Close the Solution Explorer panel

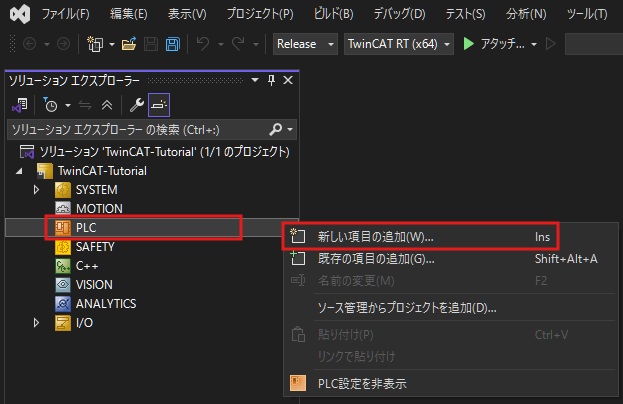[x=287, y=80]
